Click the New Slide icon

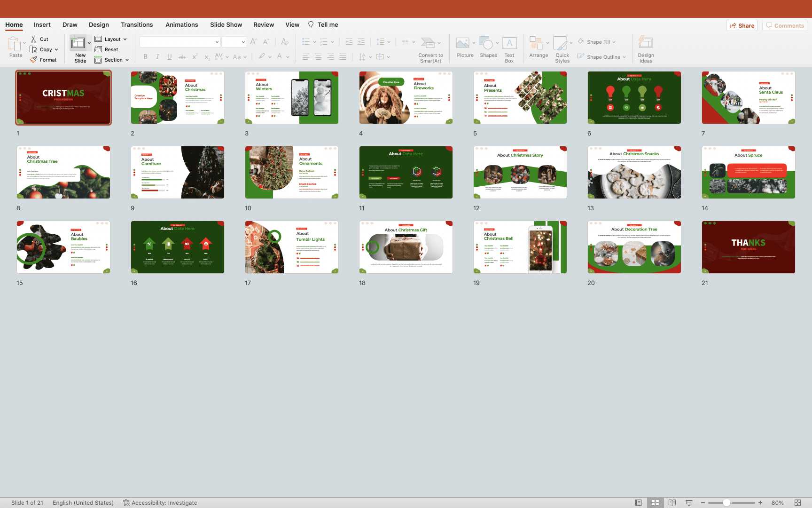coord(78,44)
